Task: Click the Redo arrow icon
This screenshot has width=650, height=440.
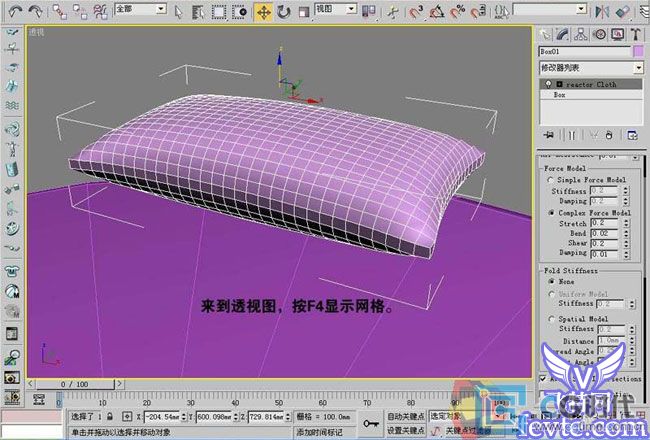Action: (35, 11)
